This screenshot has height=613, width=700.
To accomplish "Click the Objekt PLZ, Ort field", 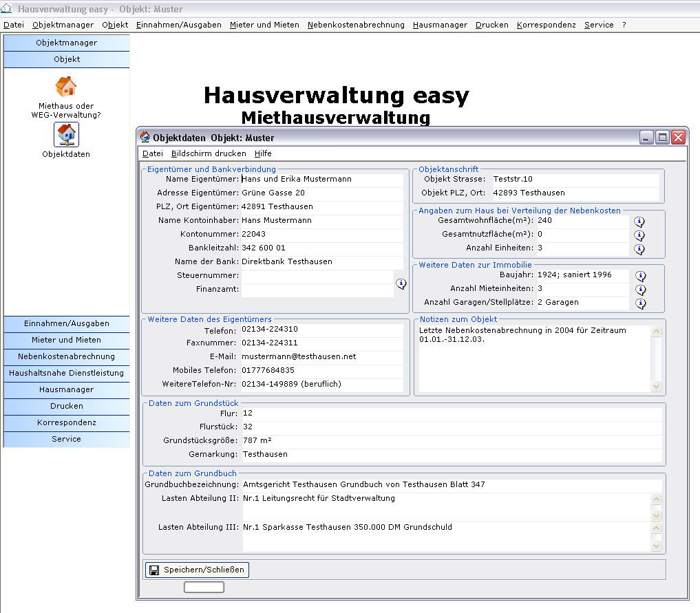I will click(575, 193).
